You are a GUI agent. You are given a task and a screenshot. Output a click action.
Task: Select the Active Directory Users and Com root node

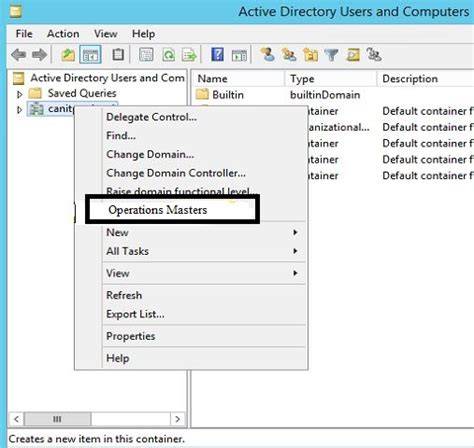(107, 78)
